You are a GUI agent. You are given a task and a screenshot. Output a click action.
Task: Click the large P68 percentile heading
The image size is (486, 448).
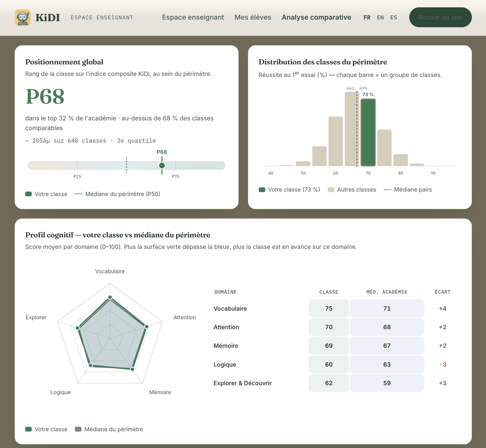click(45, 96)
